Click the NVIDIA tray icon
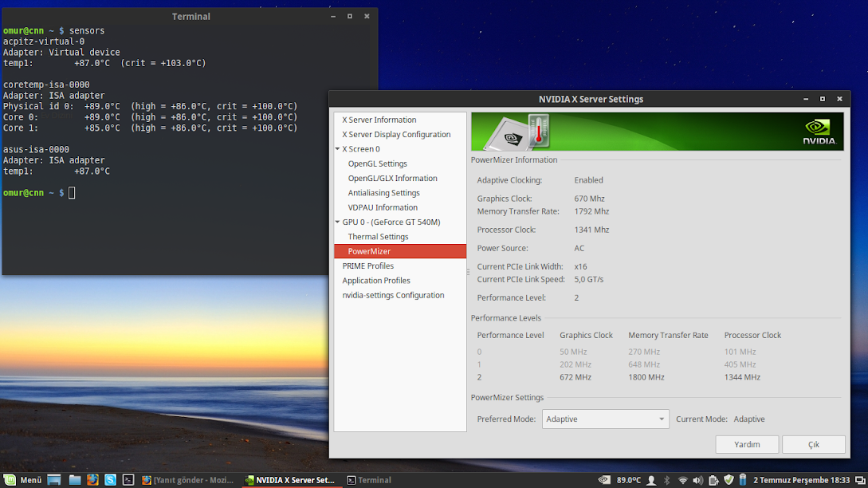This screenshot has width=868, height=488. [x=604, y=480]
